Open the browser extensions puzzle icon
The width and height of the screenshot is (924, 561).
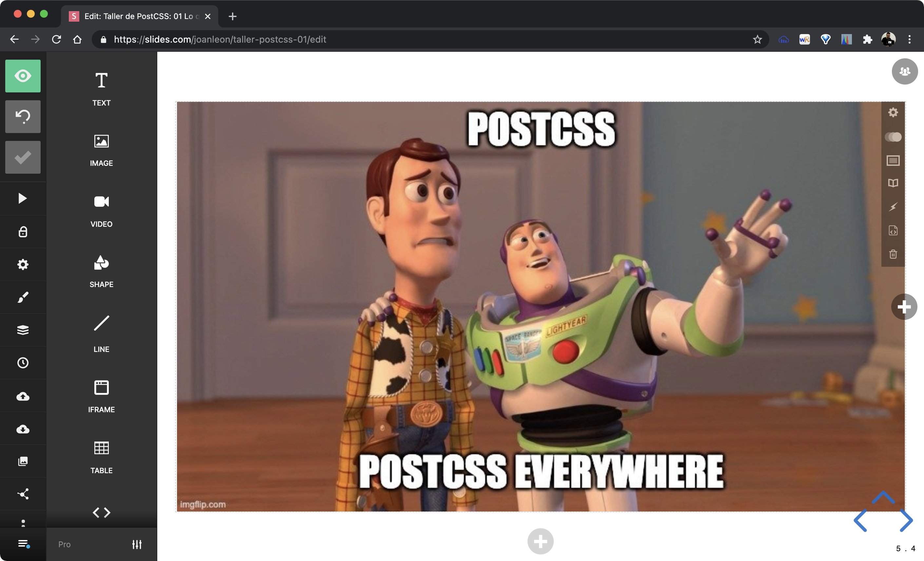[867, 39]
